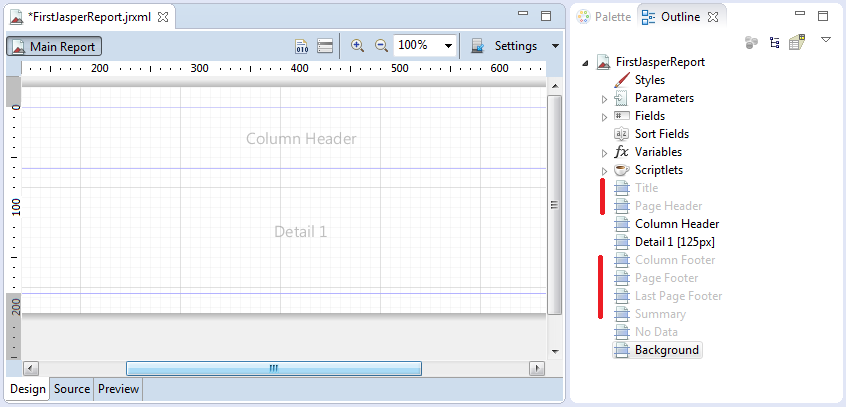Image resolution: width=846 pixels, height=407 pixels.
Task: Switch to the Preview tab
Action: pos(118,389)
